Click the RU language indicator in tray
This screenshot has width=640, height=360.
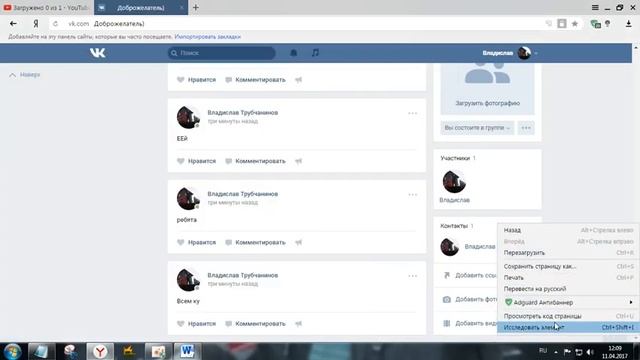tap(543, 351)
